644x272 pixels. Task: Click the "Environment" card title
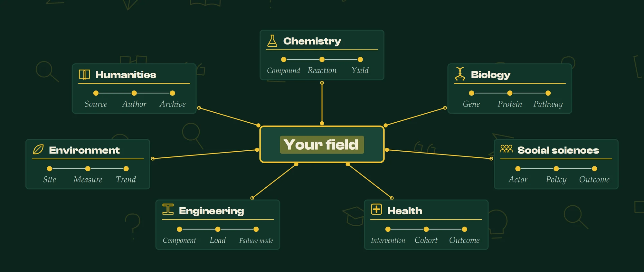coord(84,150)
